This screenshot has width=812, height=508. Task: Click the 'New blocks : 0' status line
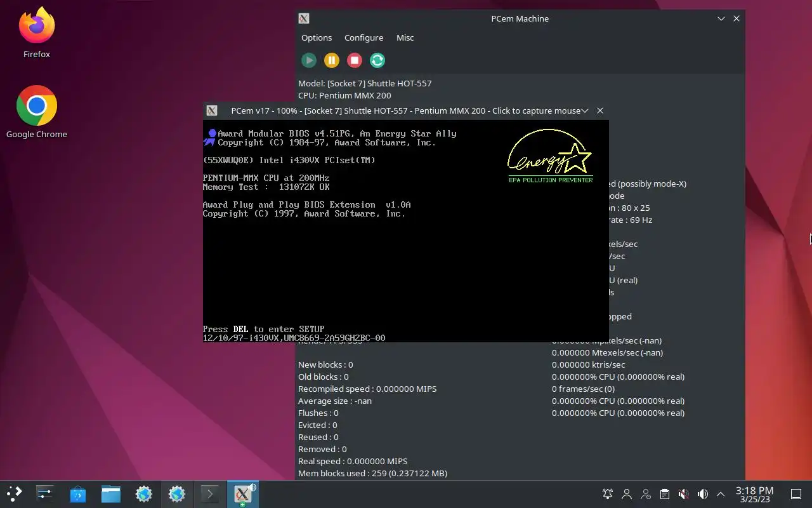click(x=325, y=364)
